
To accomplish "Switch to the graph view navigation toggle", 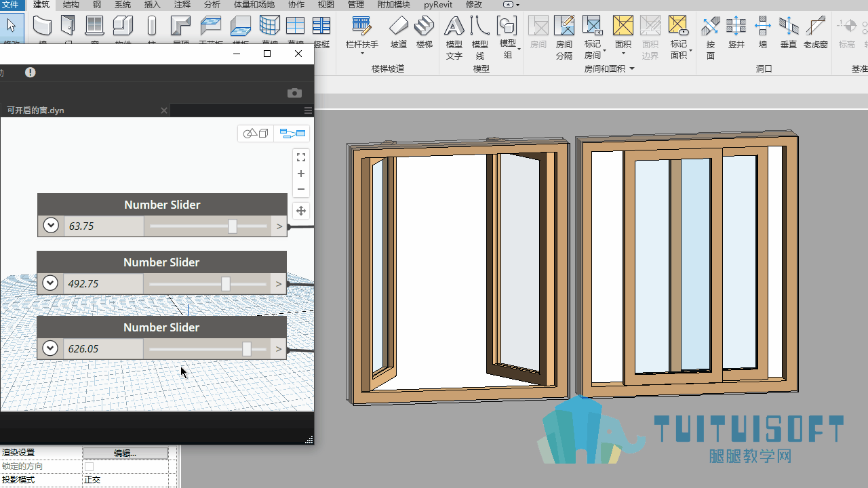I will click(x=292, y=134).
